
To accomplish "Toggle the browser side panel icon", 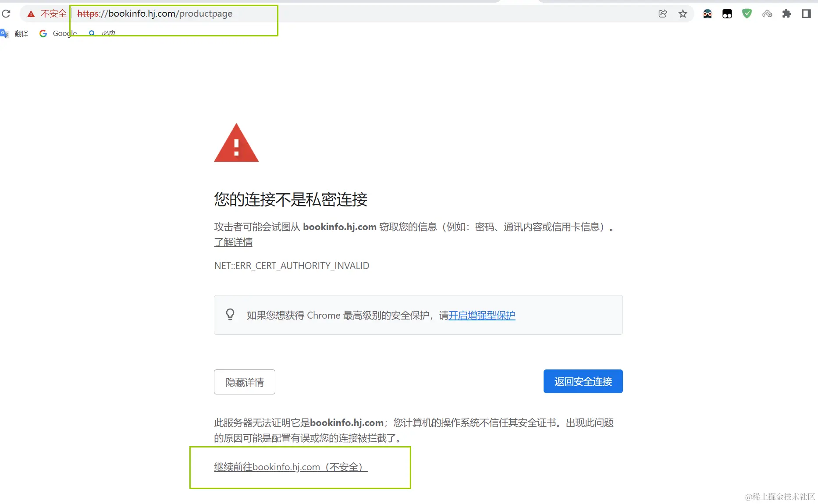I will click(x=807, y=14).
